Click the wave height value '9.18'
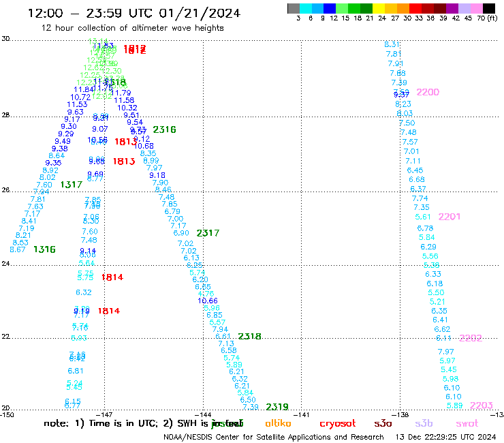The image size is (504, 443). pos(157,175)
